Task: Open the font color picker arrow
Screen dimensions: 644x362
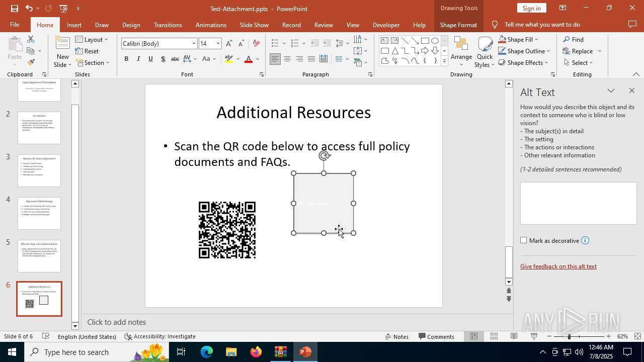Action: [257, 59]
